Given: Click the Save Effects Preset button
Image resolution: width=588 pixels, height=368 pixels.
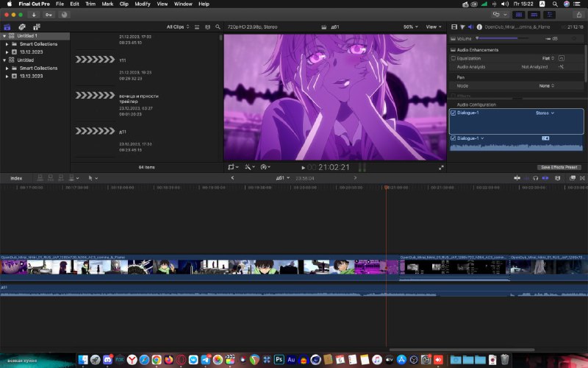Looking at the screenshot, I should 559,168.
